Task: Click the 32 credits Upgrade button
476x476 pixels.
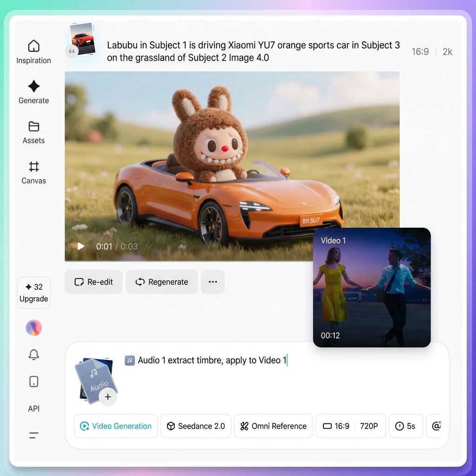Action: (x=33, y=293)
